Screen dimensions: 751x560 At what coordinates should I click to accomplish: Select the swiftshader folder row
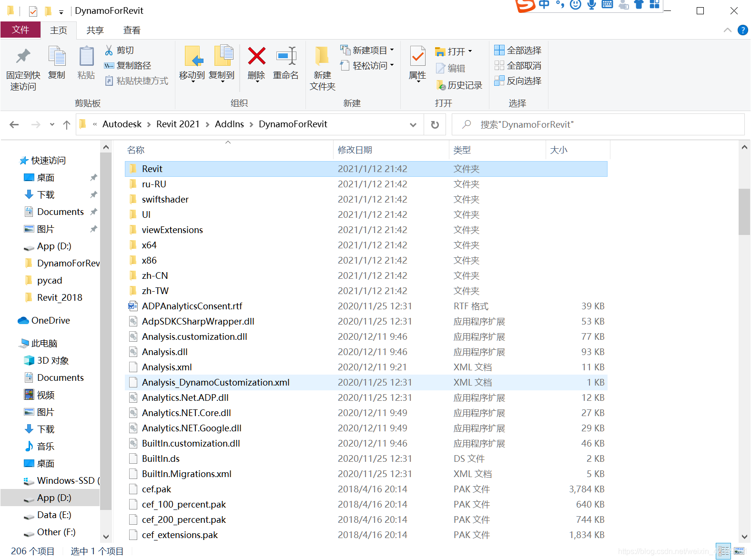pos(366,199)
